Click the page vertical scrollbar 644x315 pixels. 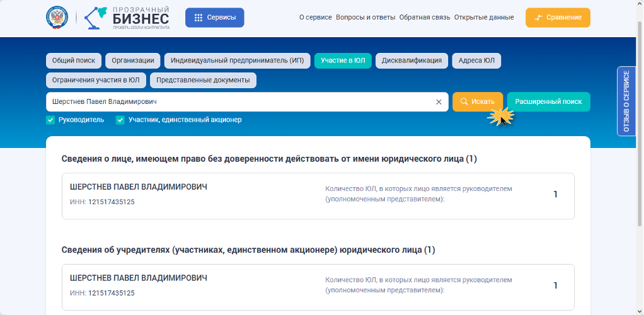pos(640,123)
